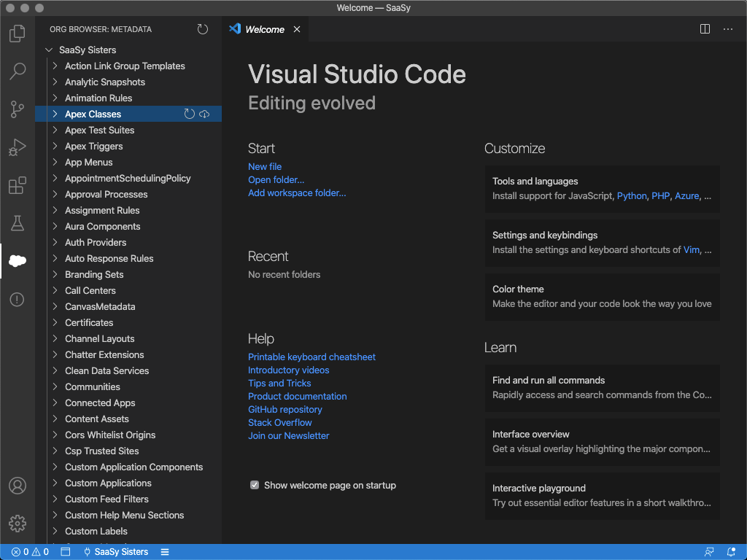Toggle Show welcome page on startup
This screenshot has height=560, width=747.
(255, 485)
